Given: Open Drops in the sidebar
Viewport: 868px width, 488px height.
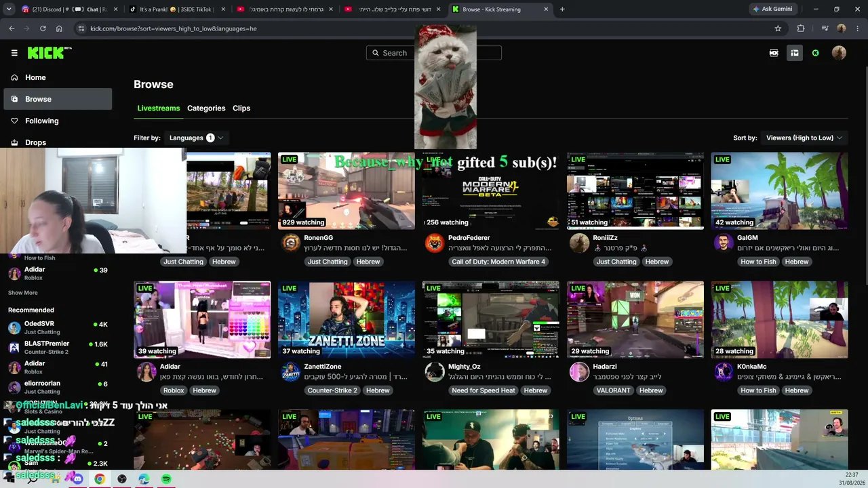Looking at the screenshot, I should click(58, 142).
